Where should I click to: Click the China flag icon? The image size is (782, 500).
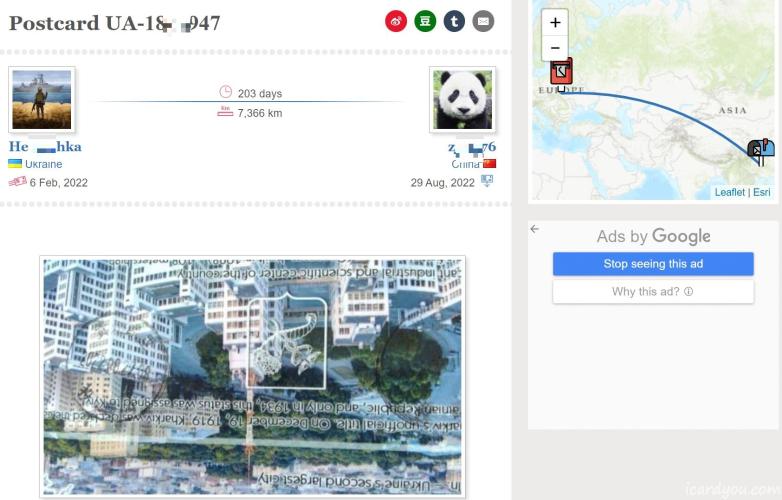click(489, 164)
